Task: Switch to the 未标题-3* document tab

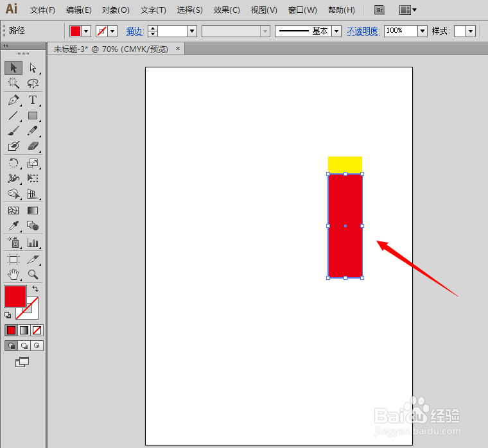Action: click(111, 49)
